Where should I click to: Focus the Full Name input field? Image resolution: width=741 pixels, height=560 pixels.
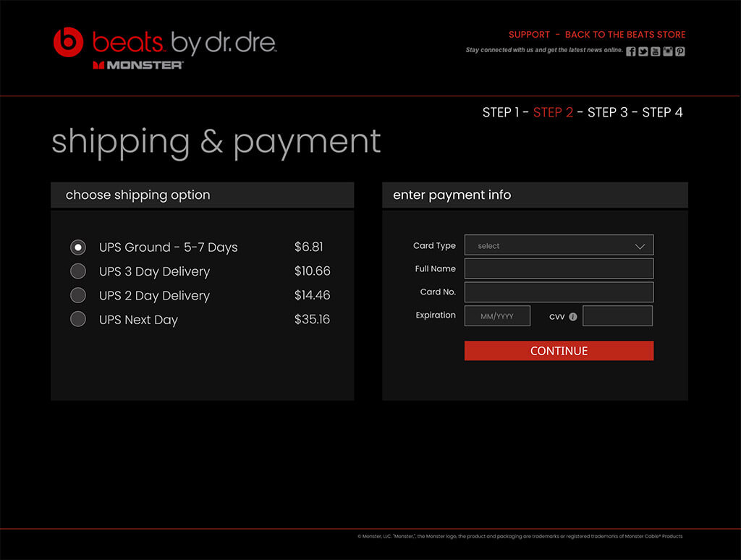pos(559,268)
